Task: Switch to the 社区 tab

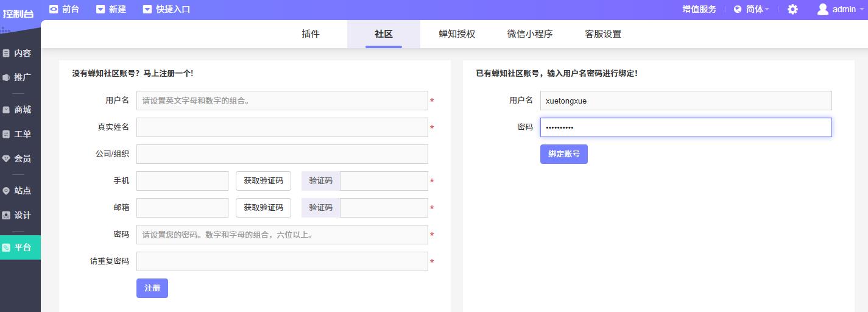Action: click(384, 34)
